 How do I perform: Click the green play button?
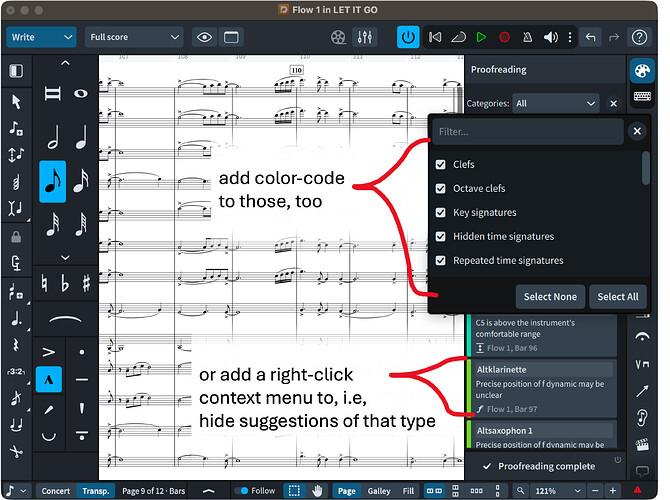(481, 38)
